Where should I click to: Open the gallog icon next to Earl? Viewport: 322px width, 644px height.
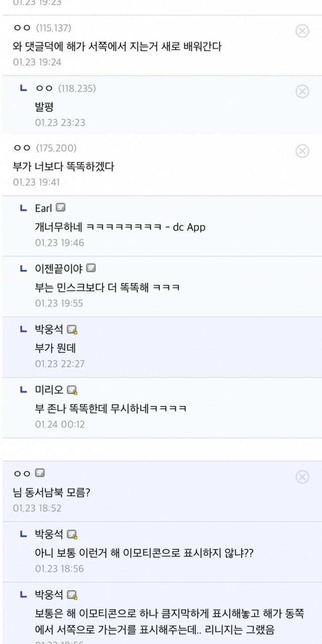(x=60, y=208)
